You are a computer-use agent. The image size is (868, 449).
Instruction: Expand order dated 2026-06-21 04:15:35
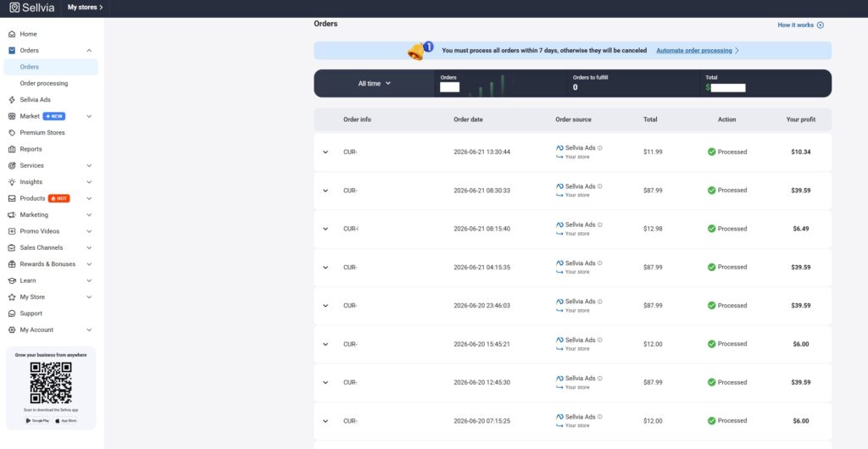[x=325, y=268]
